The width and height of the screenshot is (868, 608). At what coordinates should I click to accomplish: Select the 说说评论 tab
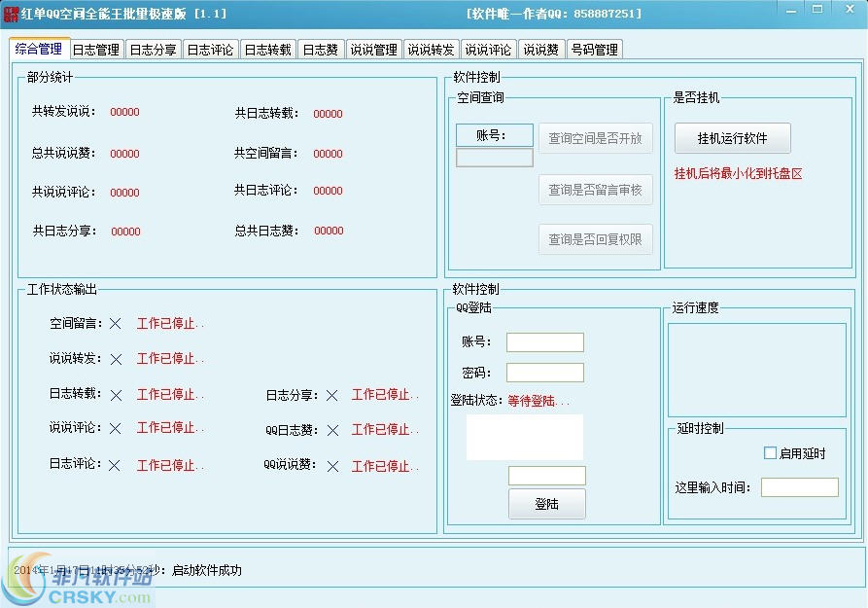point(488,50)
